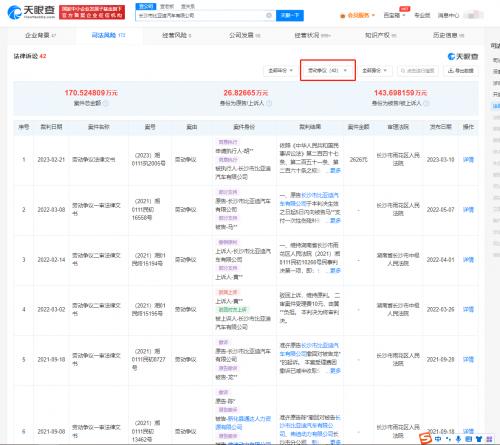The width and height of the screenshot is (500, 445).
Task: Expand 更多 in row 3 verdict result
Action: point(335,271)
